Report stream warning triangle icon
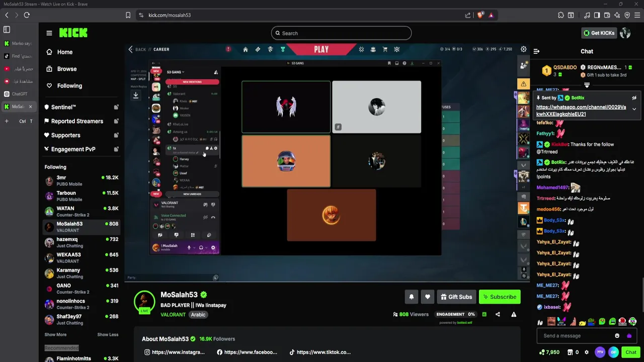 [514, 315]
